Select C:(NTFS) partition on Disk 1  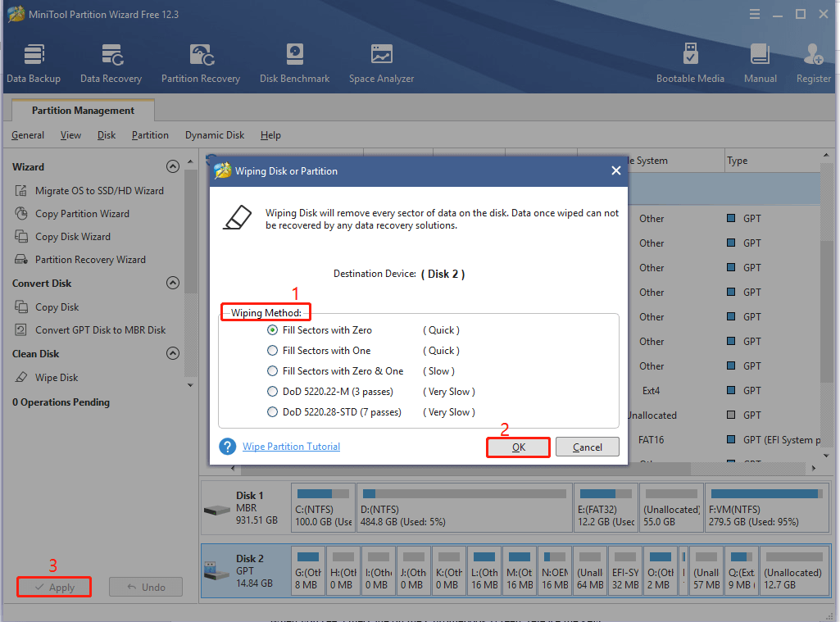click(323, 508)
